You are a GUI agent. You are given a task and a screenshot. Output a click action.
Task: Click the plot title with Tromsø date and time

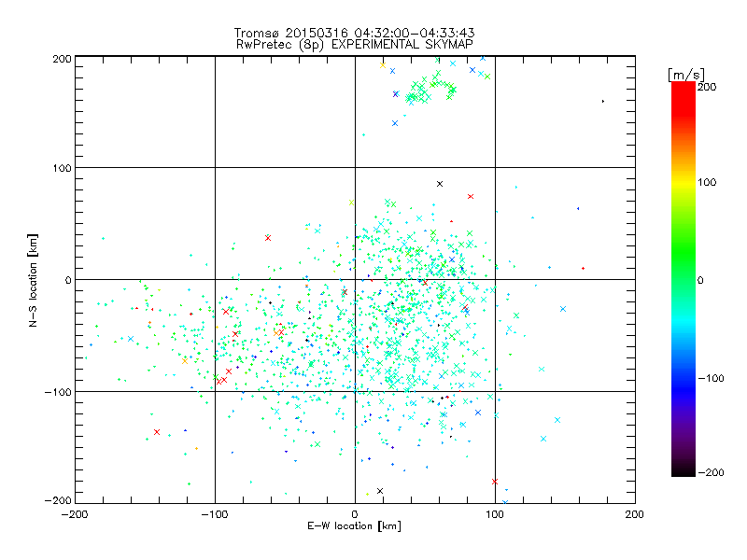[x=354, y=33]
